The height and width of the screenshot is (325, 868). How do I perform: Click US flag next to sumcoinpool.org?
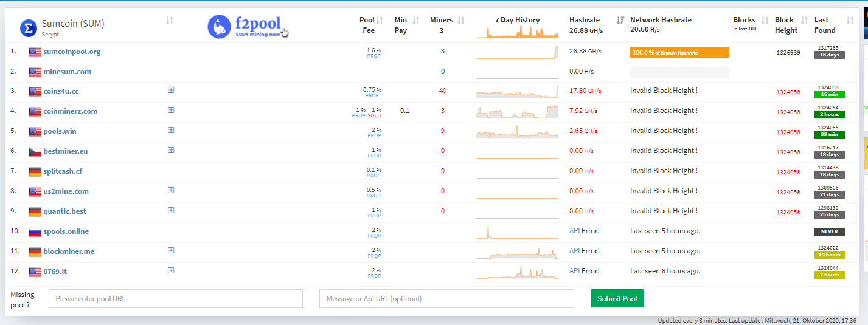coord(35,52)
